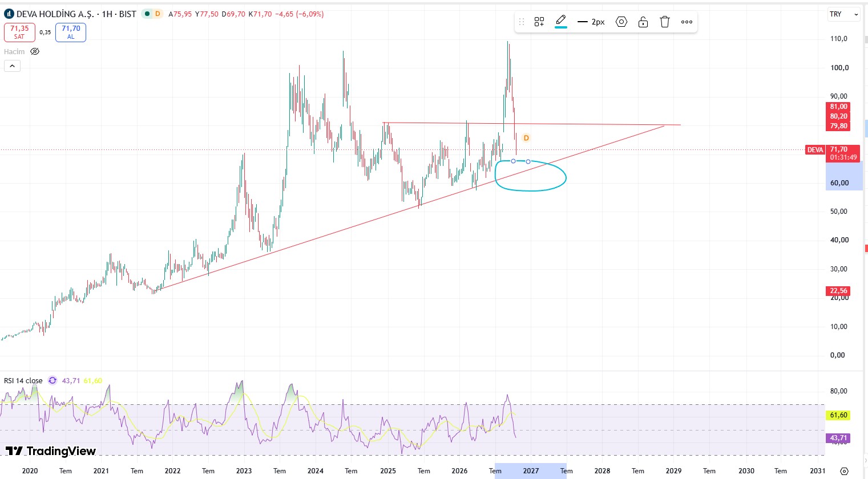Select the right anchor point of ellipse drawing
The height and width of the screenshot is (479, 868).
point(528,162)
